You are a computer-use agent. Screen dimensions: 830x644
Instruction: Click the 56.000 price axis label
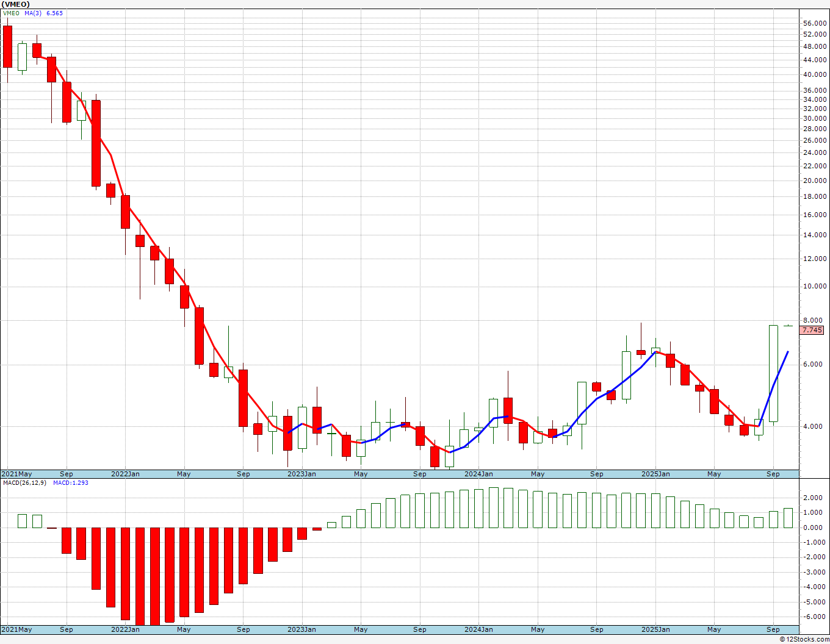tap(815, 23)
